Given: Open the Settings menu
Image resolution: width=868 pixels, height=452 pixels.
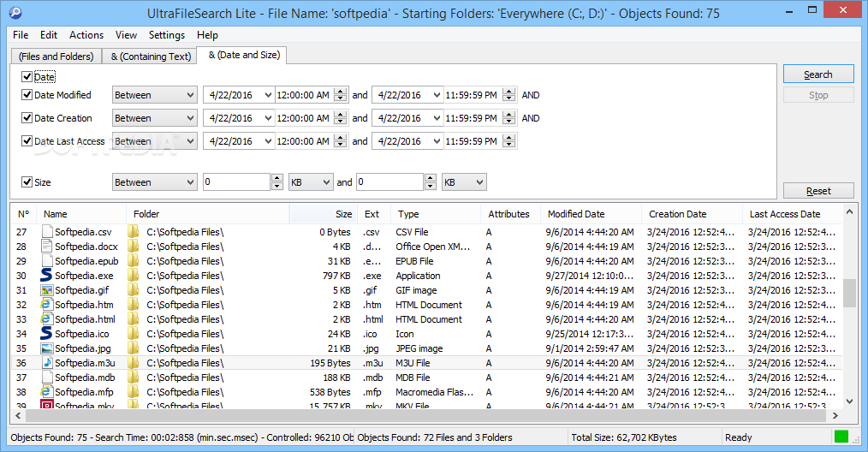Looking at the screenshot, I should (167, 35).
